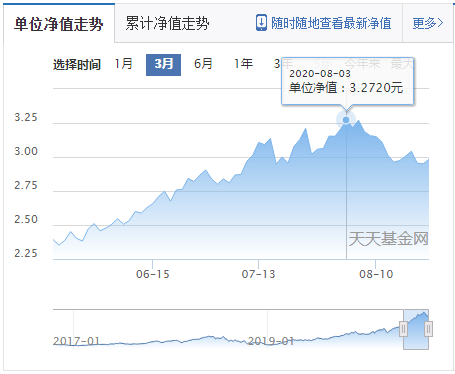This screenshot has height=374, width=455.
Task: Click the 2020-08-03 tooltip date
Action: 320,73
